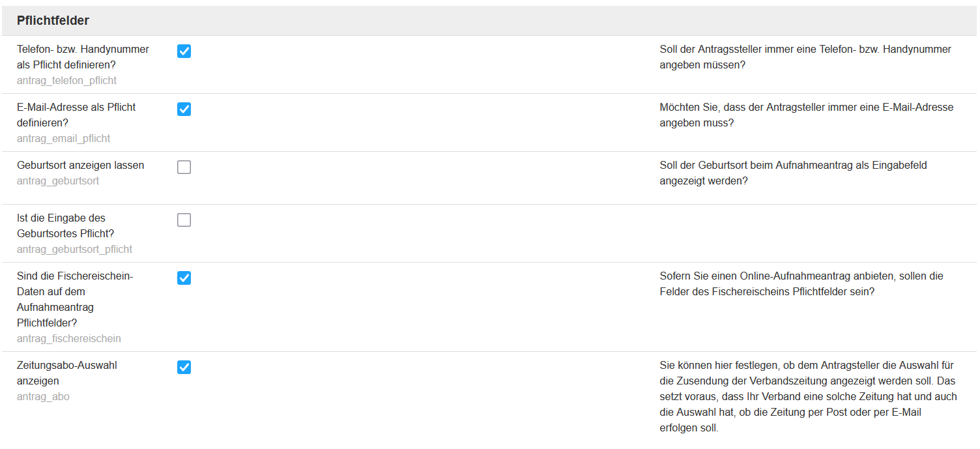980x449 pixels.
Task: Uncheck the Telefon- bzw. Handynummer Pflicht checkbox
Action: pyautogui.click(x=184, y=51)
